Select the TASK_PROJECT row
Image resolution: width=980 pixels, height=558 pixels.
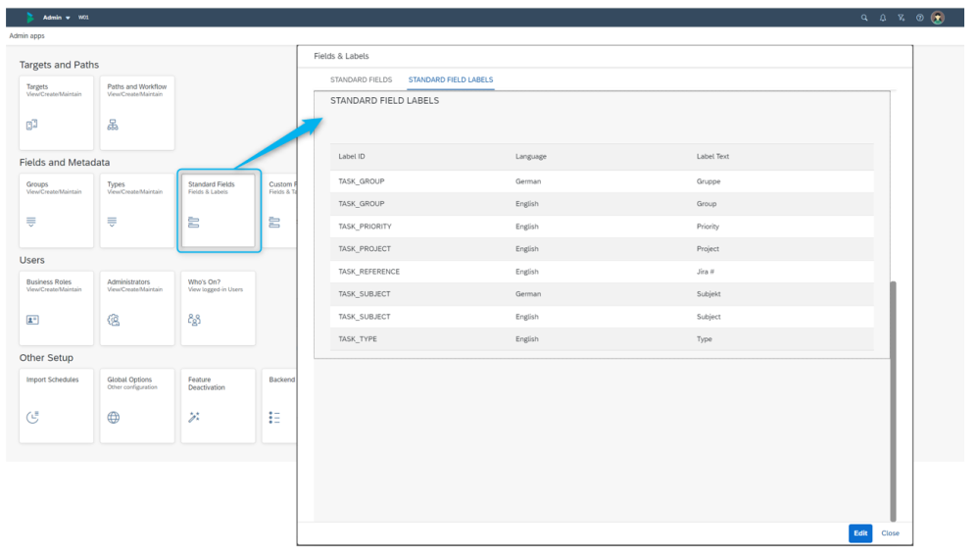pos(602,249)
